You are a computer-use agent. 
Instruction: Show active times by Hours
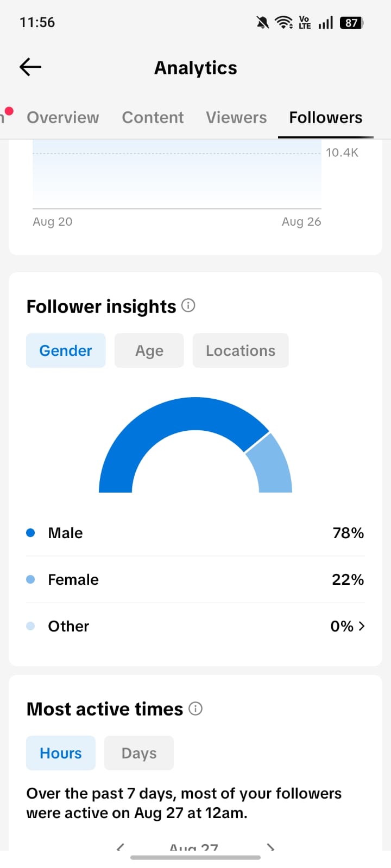point(61,753)
